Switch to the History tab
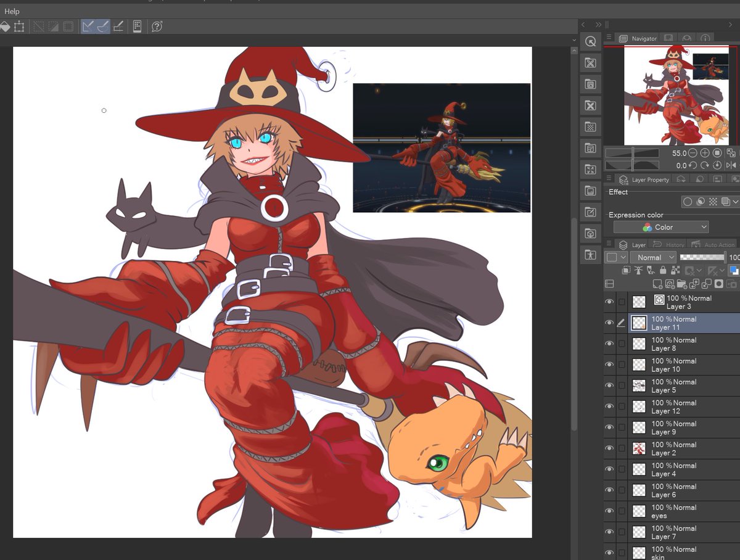Screen dimensions: 740x560 coord(668,245)
